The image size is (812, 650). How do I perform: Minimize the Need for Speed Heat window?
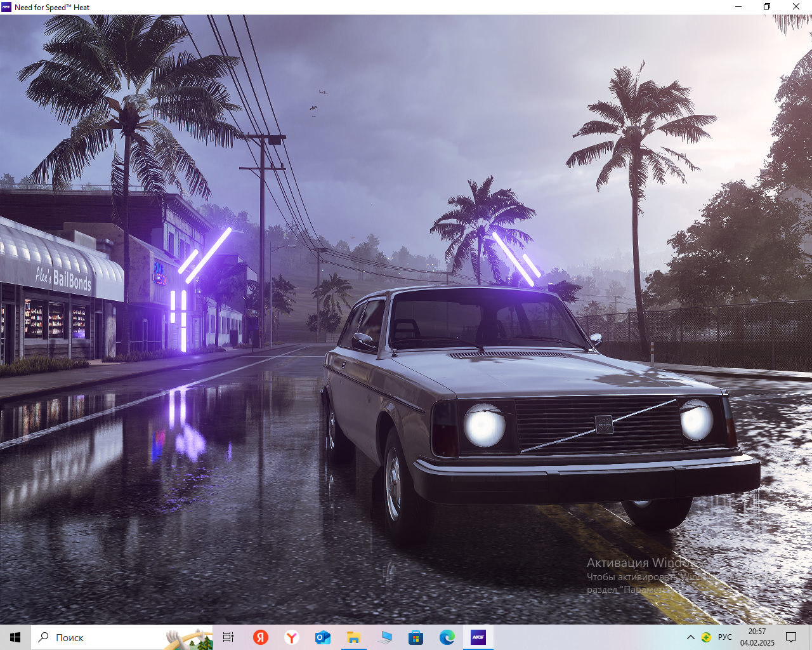(738, 7)
